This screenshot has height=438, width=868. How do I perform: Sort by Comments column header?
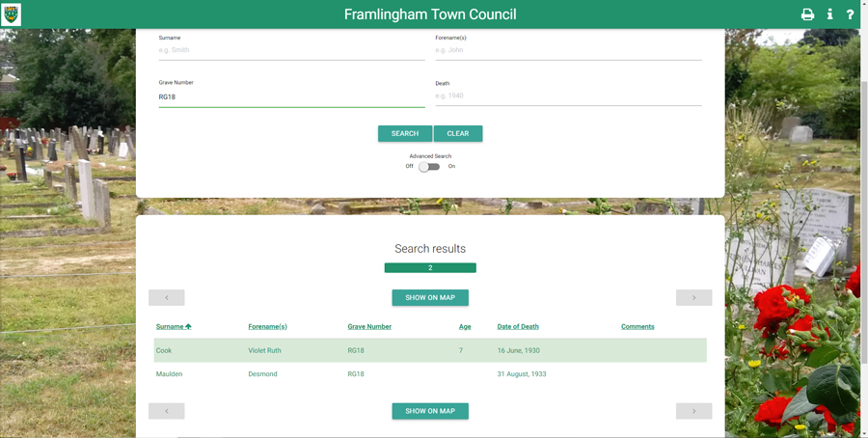click(637, 327)
